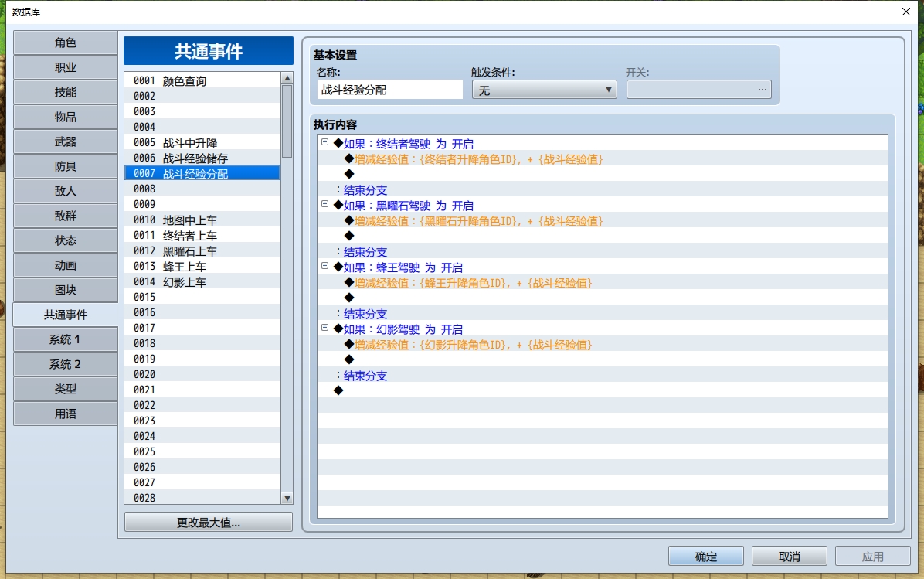Collapse the 黑曜石驾驶 conditional branch
The image size is (924, 579).
(324, 204)
